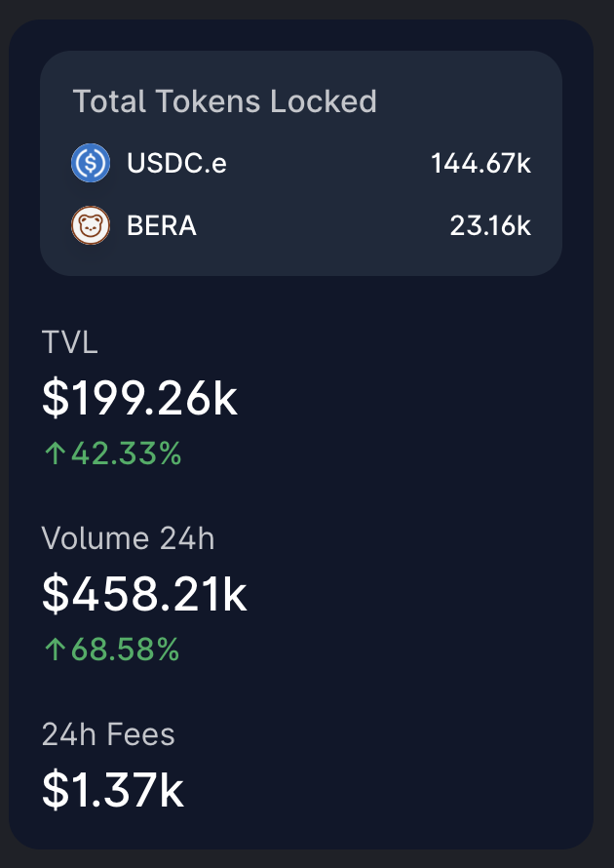Click the Volume 24h label
Image resolution: width=614 pixels, height=868 pixels.
pos(128,538)
